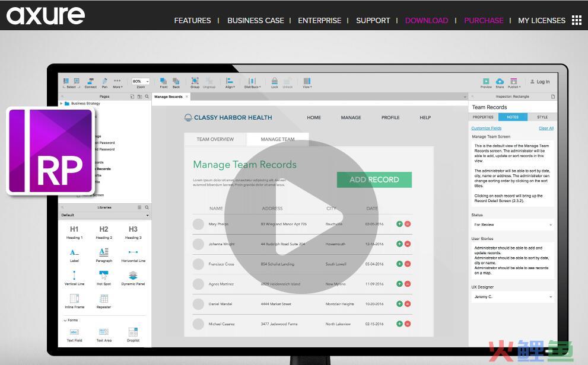Select the Hot Spot widget
Viewport: 588px width, 365px height.
pyautogui.click(x=104, y=278)
